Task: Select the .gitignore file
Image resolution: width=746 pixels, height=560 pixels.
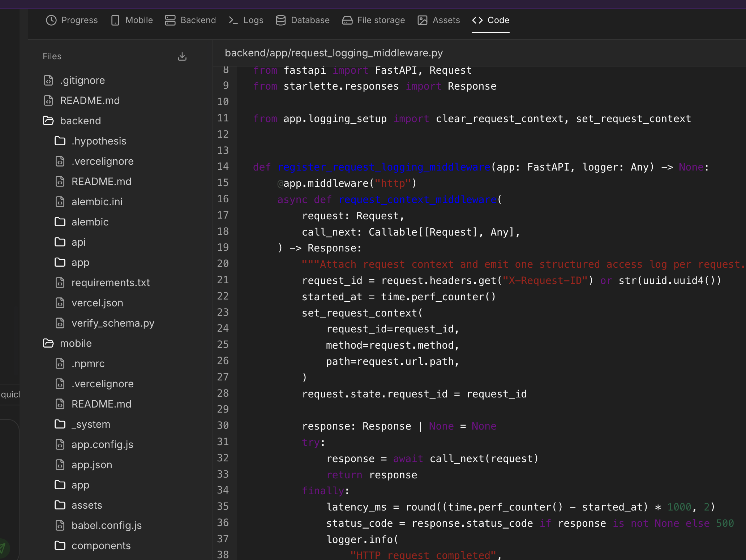Action: 82,80
